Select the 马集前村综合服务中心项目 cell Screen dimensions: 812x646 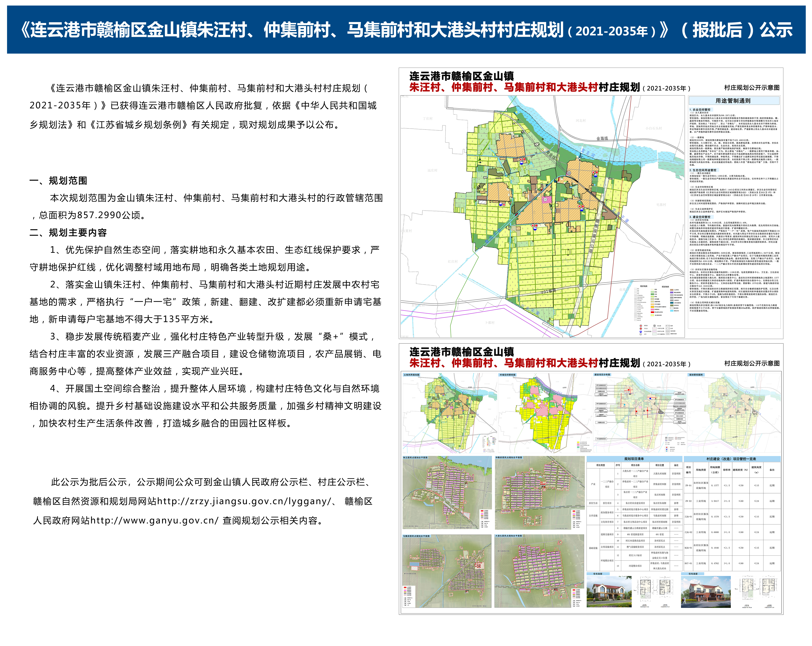pos(635,516)
